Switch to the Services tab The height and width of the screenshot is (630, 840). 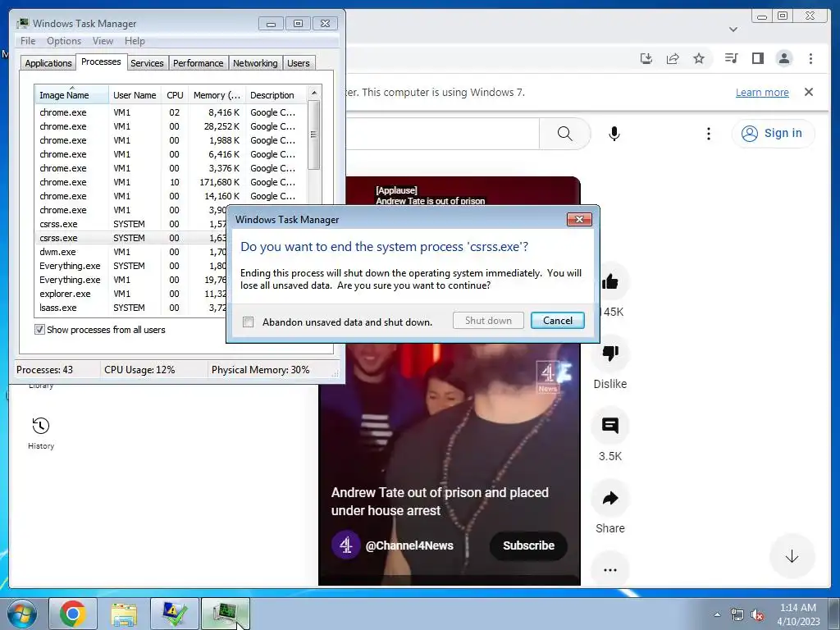tap(147, 63)
